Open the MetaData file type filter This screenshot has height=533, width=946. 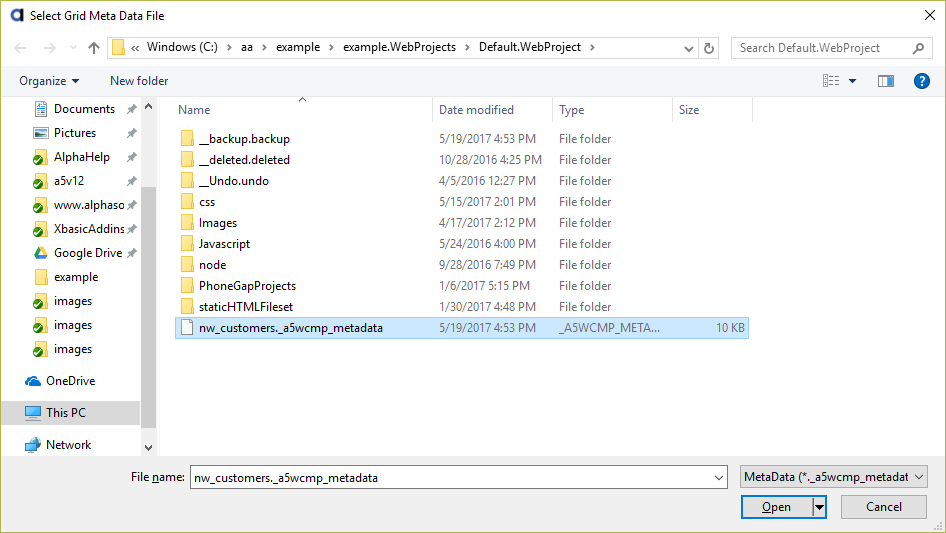pyautogui.click(x=834, y=477)
